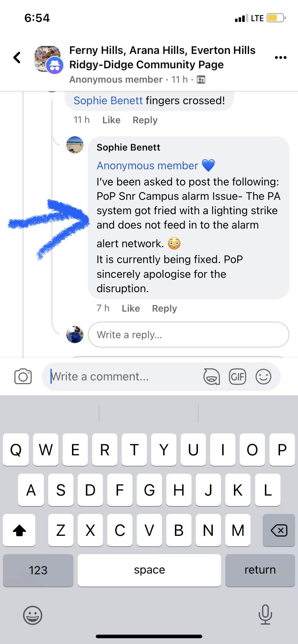Open Sophie Benett's beach profile picture

[75, 145]
